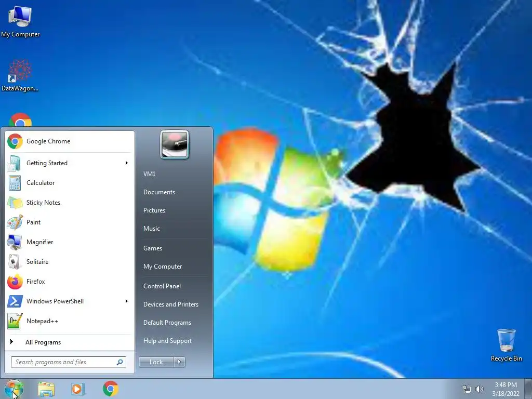Expand the Windows PowerShell jump list arrow
532x399 pixels.
pos(127,301)
